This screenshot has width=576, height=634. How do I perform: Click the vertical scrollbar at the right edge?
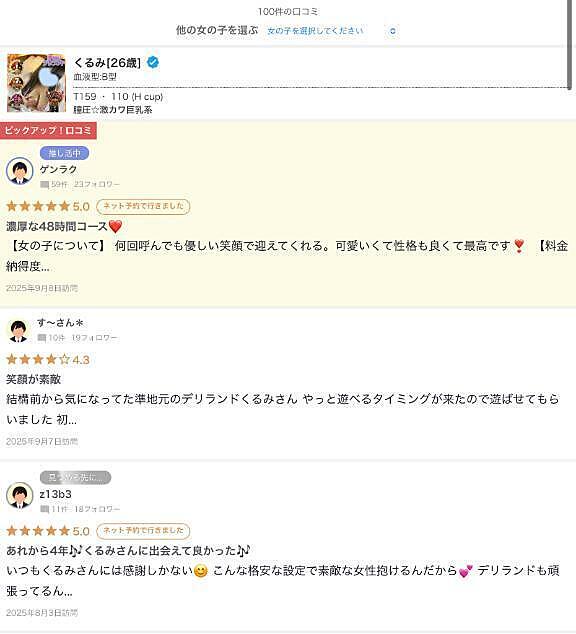(x=570, y=44)
